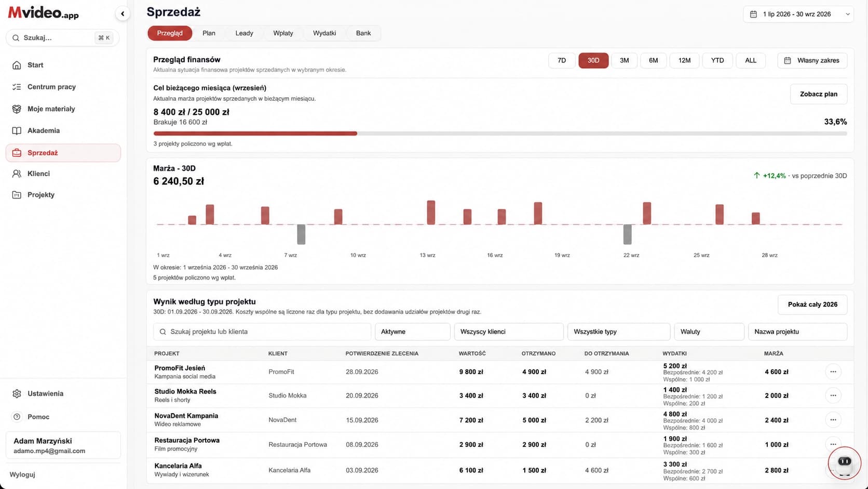The height and width of the screenshot is (489, 868).
Task: Click the Własny zakres button
Action: coord(812,60)
